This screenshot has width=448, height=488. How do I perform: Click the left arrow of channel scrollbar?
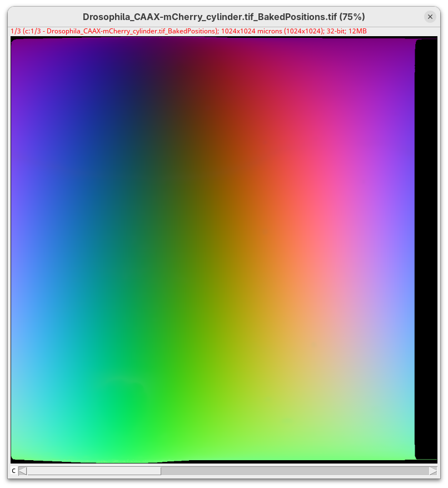pyautogui.click(x=22, y=471)
